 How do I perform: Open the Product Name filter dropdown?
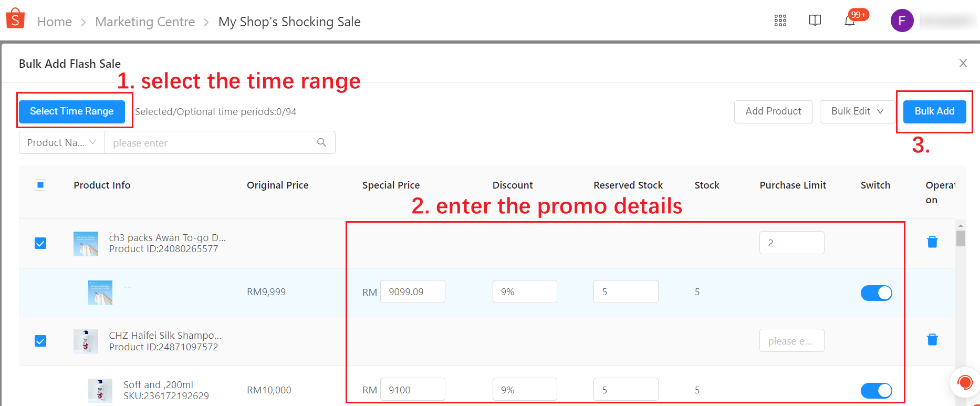(x=61, y=142)
